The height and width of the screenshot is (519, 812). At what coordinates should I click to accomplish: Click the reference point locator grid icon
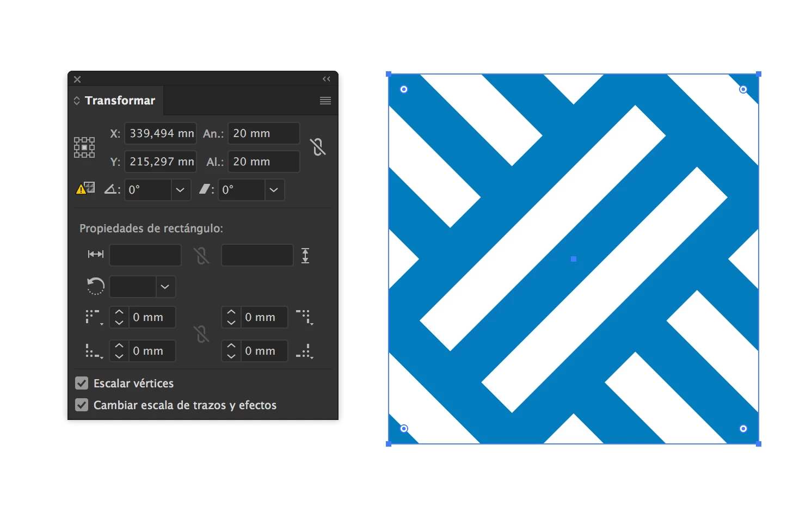[84, 147]
